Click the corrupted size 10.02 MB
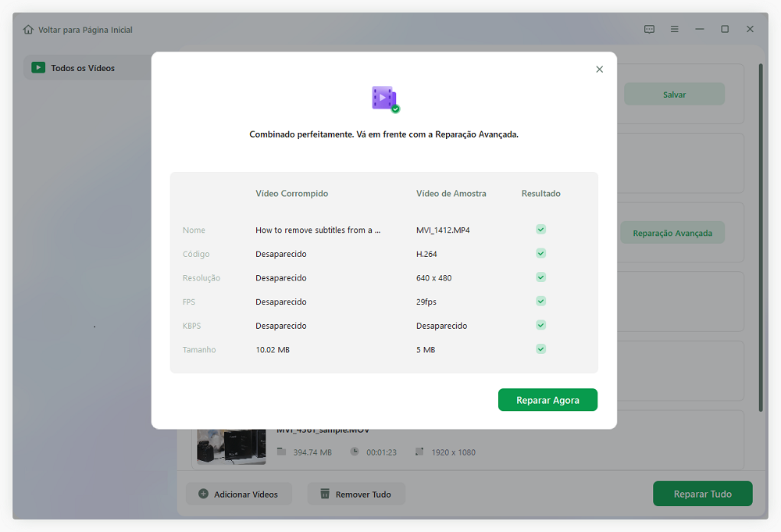781x532 pixels. [273, 350]
